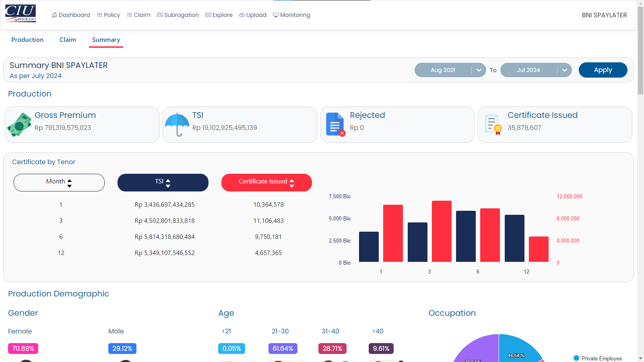This screenshot has height=362, width=644.
Task: Open the Monitoring menu
Action: (x=291, y=15)
